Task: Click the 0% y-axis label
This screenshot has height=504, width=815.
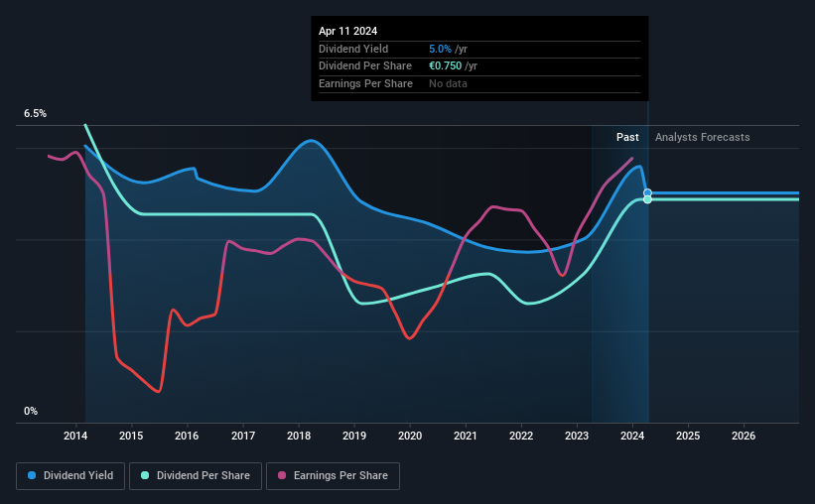Action: [31, 412]
